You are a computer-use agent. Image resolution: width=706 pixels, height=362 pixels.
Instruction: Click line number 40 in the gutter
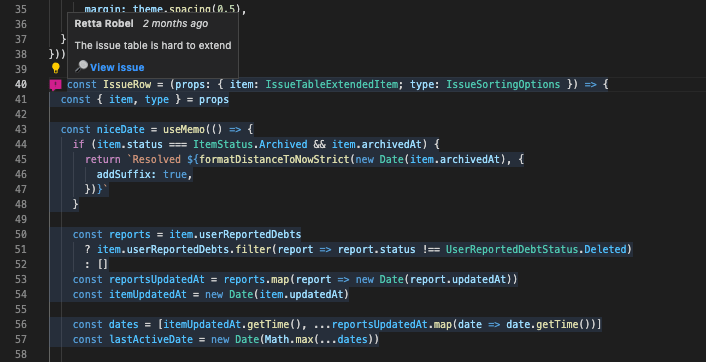point(21,84)
